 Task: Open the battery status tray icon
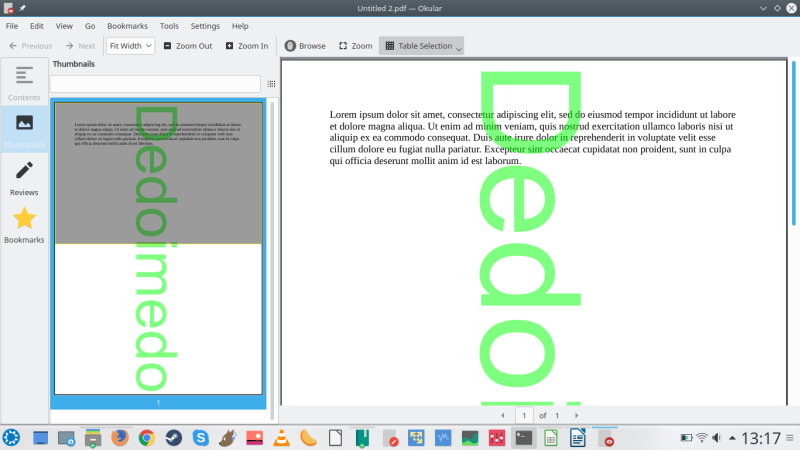(x=686, y=438)
